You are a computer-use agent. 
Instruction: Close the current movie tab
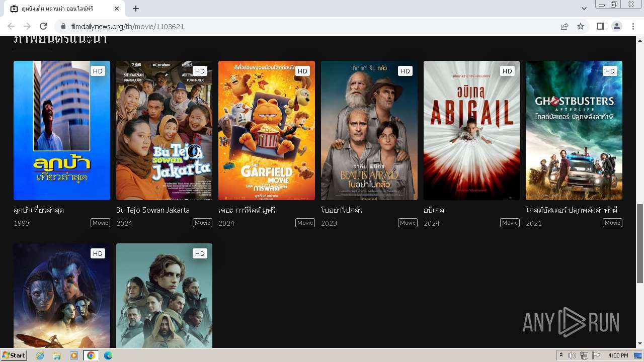[117, 9]
